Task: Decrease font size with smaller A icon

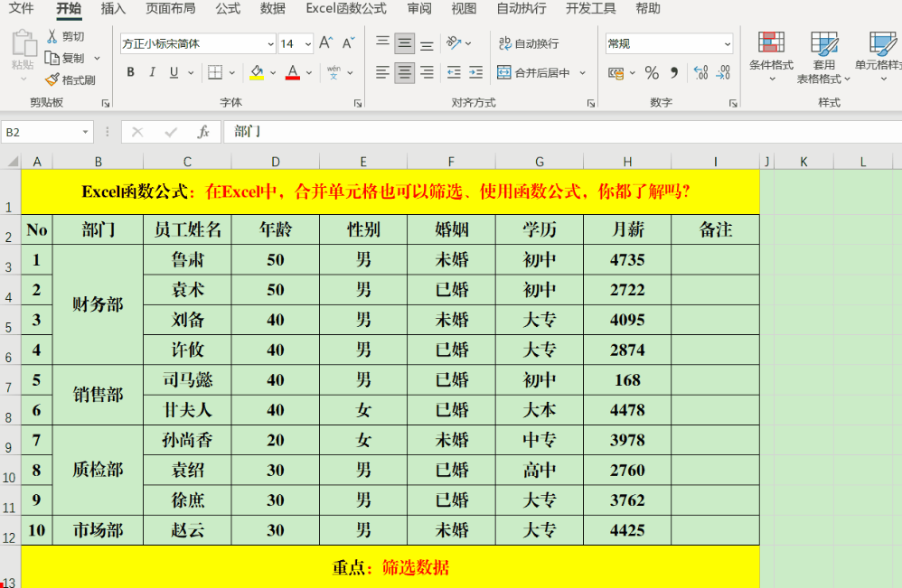Action: coord(348,43)
